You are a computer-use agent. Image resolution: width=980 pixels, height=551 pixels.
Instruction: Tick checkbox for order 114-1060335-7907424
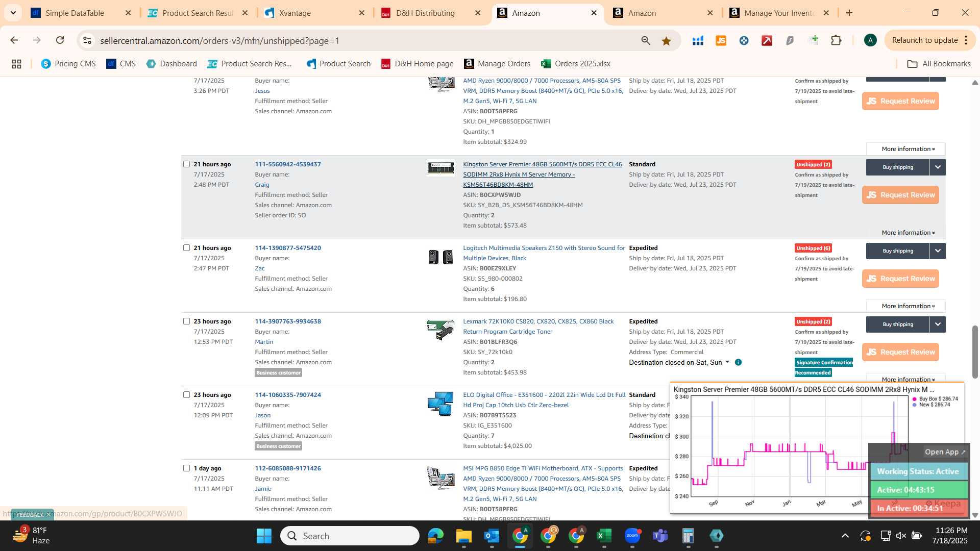[x=186, y=394]
